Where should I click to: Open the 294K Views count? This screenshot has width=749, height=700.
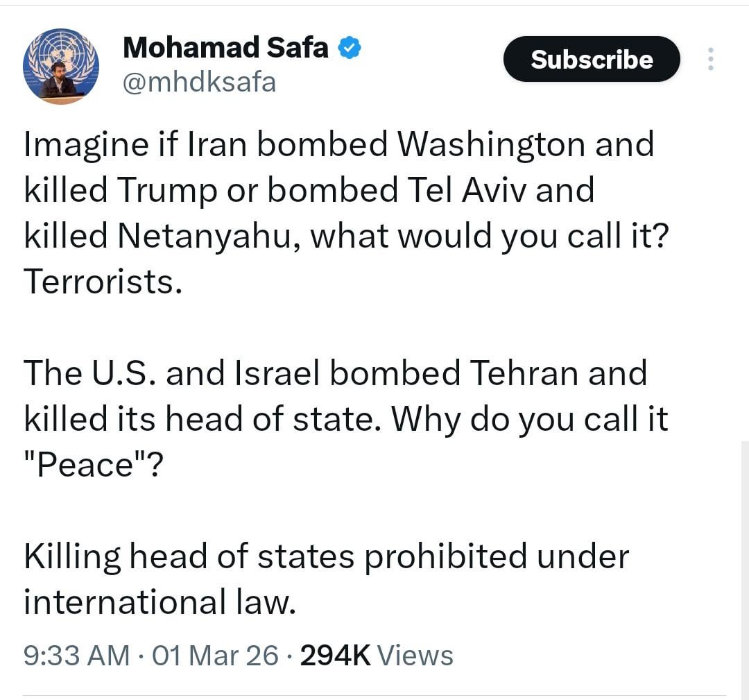pyautogui.click(x=377, y=655)
